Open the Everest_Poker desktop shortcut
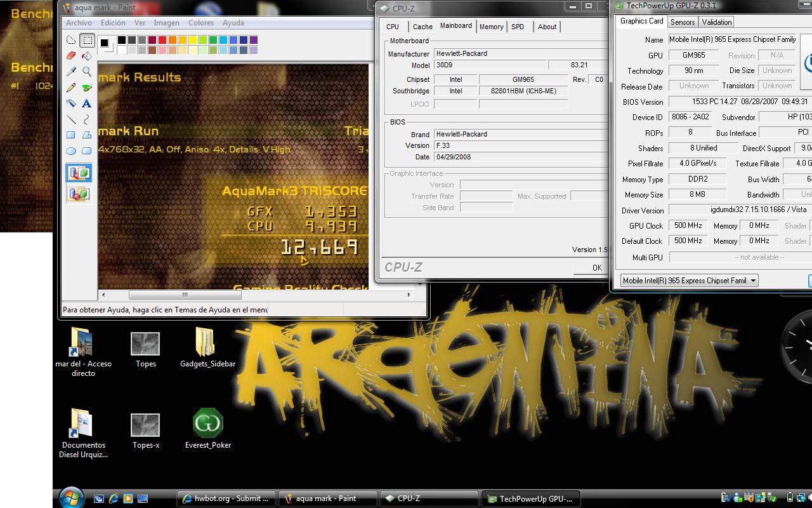The width and height of the screenshot is (812, 508). 208,429
